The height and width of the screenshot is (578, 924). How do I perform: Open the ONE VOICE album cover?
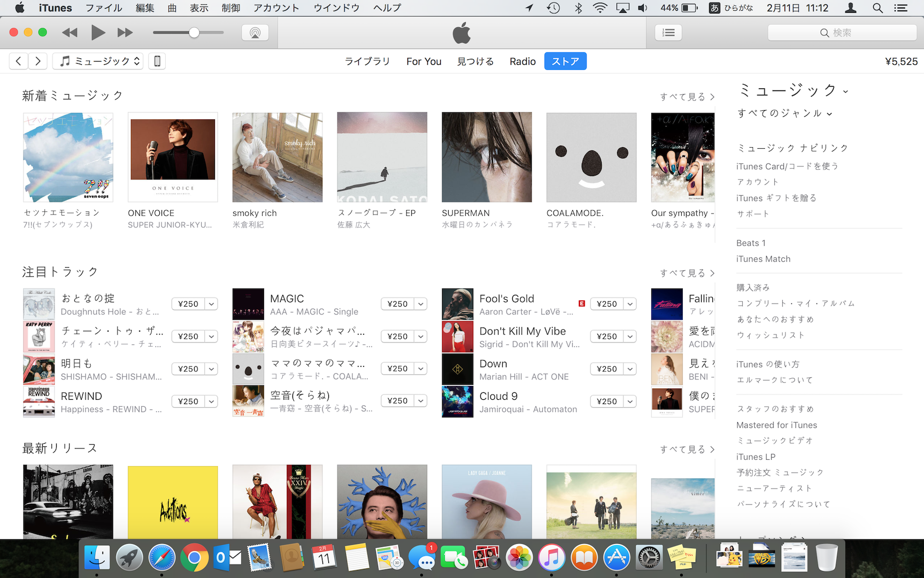173,157
